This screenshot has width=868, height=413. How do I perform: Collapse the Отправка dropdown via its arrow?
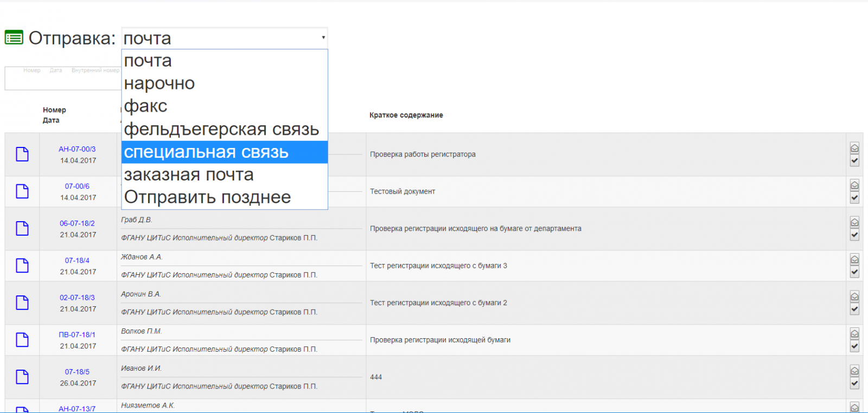tap(323, 37)
